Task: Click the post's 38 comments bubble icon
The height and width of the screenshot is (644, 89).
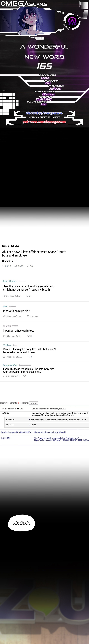Action: click(x=28, y=266)
